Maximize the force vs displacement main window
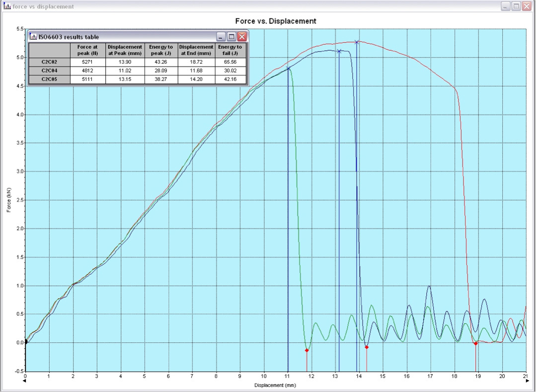Viewport: 536px width, 392px height. [516, 6]
